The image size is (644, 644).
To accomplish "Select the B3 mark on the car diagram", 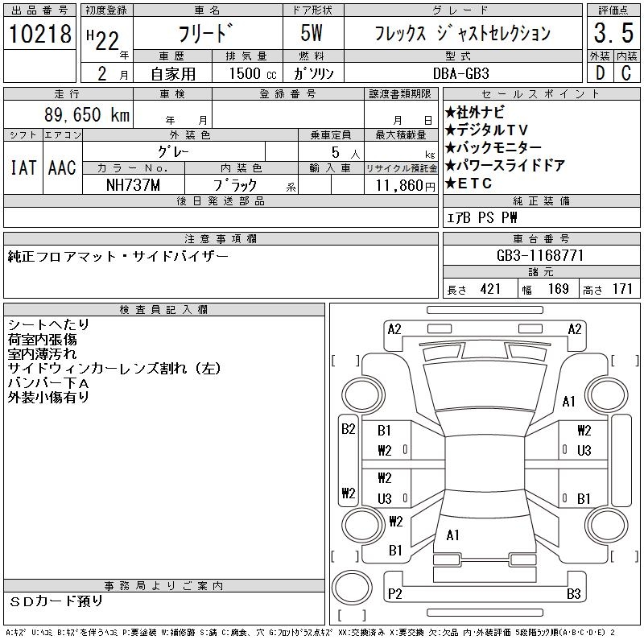I will 574,594.
